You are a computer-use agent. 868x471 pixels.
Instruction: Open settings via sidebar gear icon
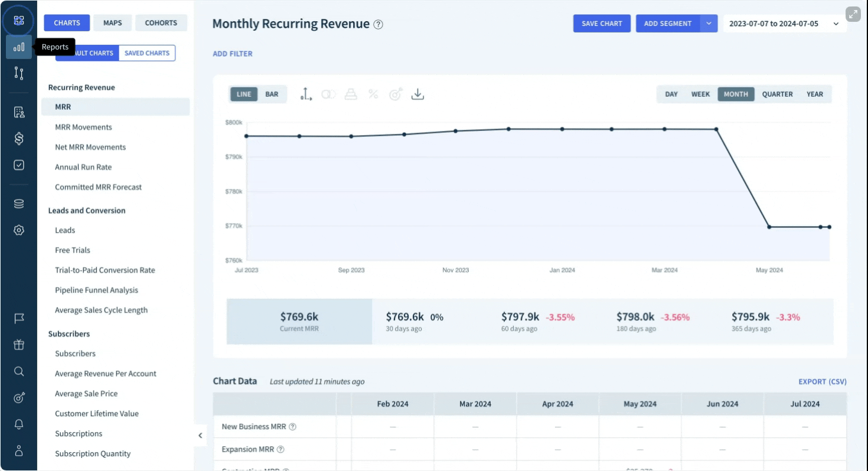tap(19, 230)
